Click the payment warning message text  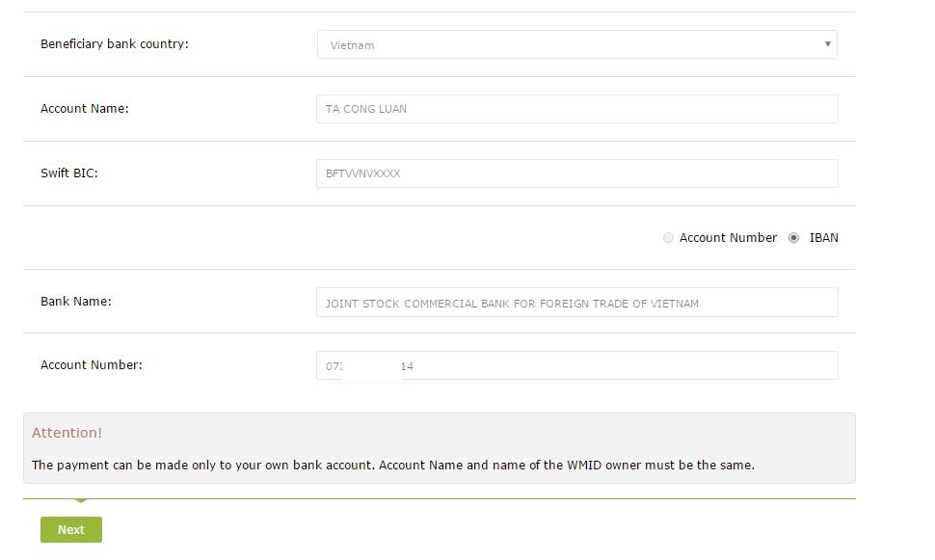pyautogui.click(x=392, y=466)
